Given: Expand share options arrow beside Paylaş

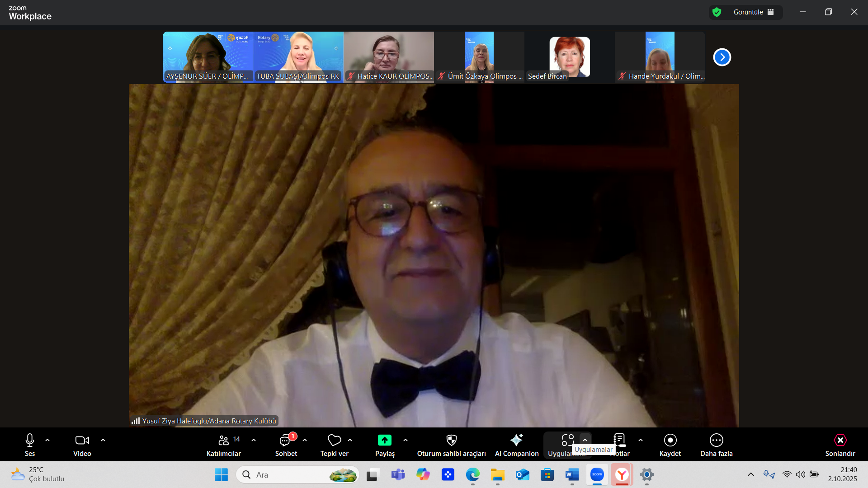Looking at the screenshot, I should (406, 440).
